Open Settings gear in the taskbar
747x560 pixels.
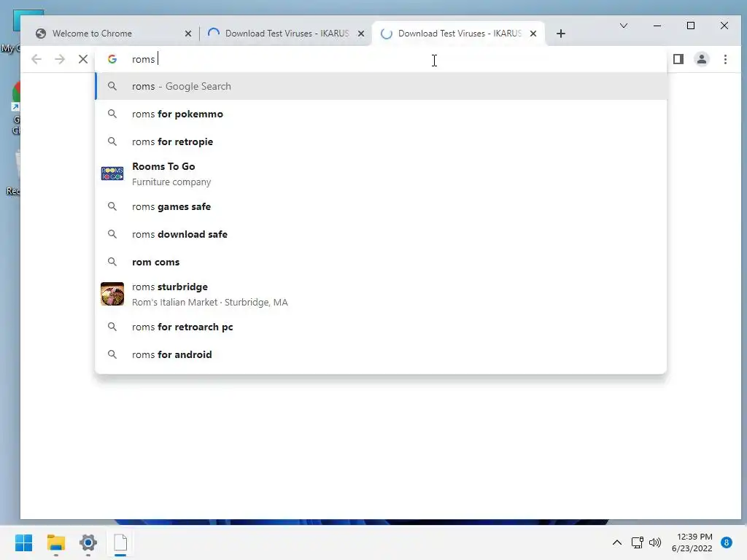[88, 542]
